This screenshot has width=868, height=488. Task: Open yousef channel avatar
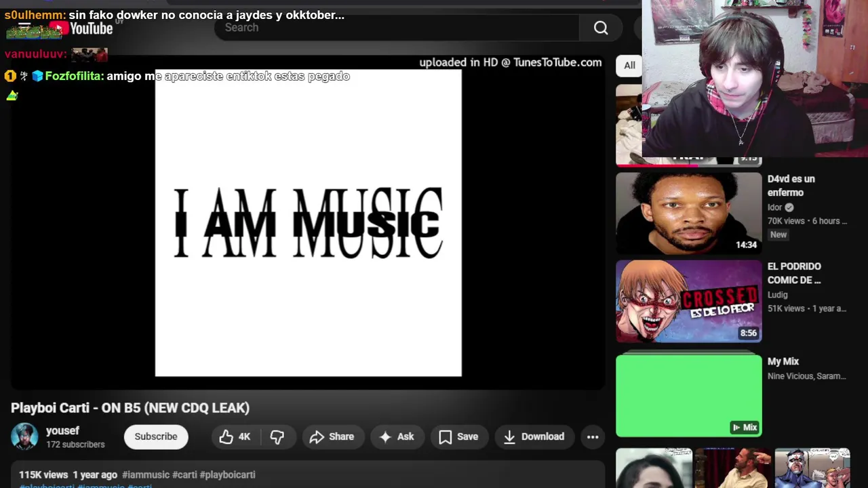pyautogui.click(x=24, y=436)
